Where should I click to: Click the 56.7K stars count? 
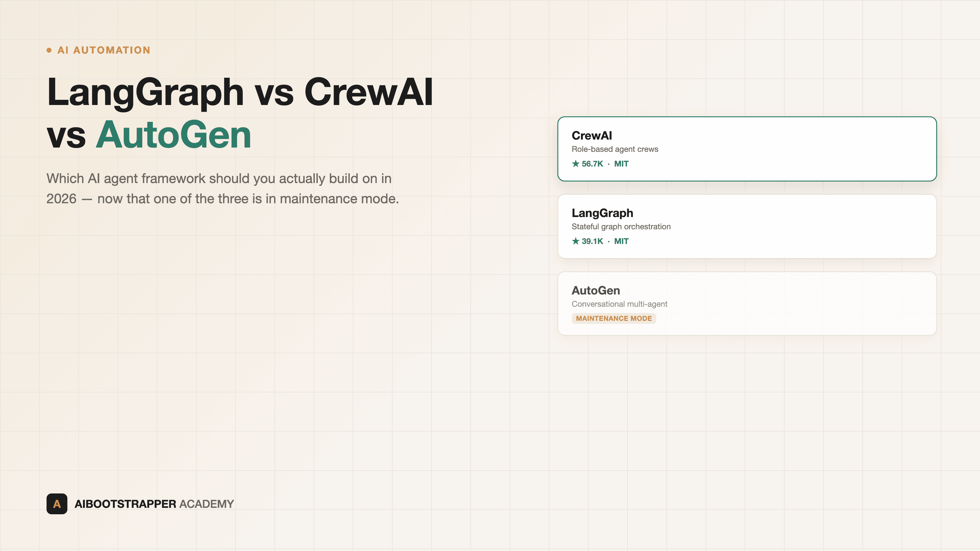click(x=592, y=163)
